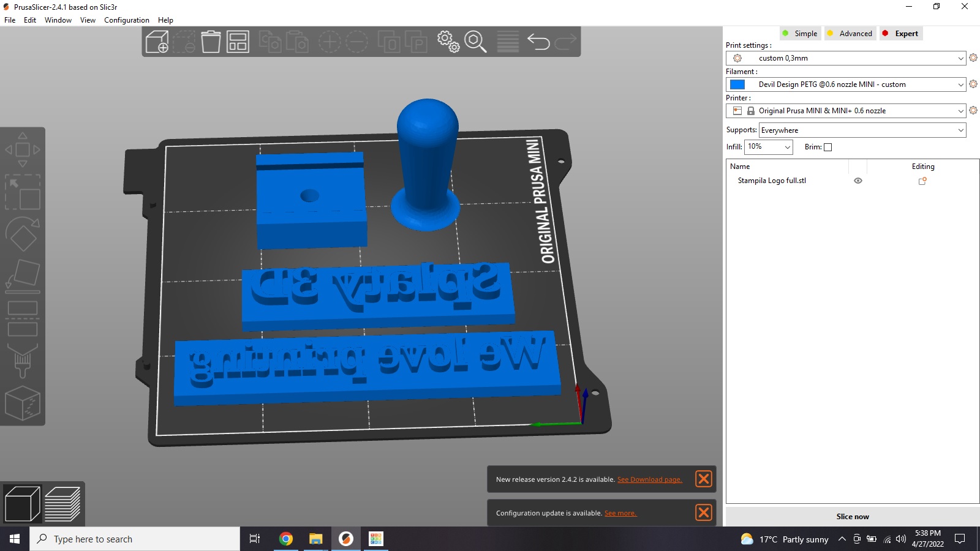Click the Arrange objects icon
The width and height of the screenshot is (980, 551).
(x=238, y=42)
